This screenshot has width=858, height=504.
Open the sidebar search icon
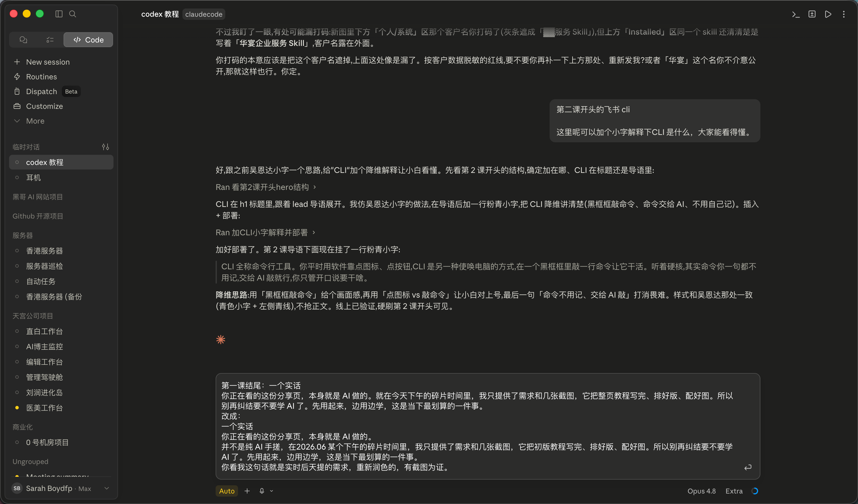[73, 14]
